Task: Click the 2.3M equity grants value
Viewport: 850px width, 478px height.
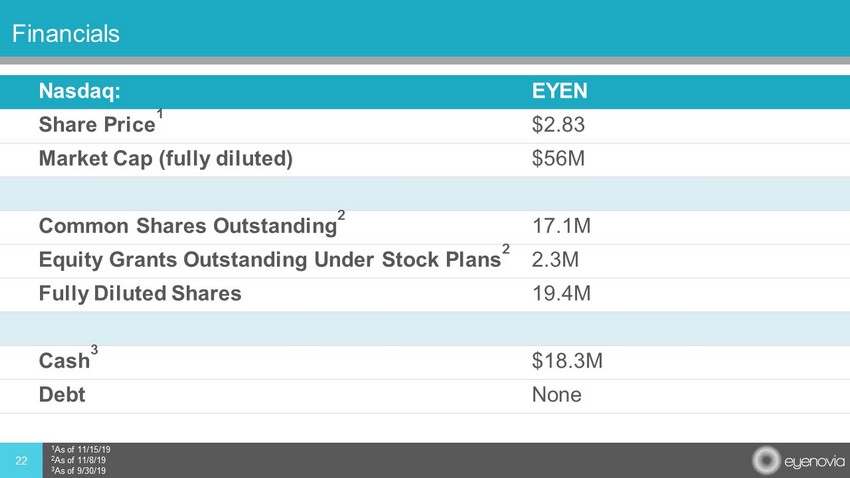Action: (556, 261)
